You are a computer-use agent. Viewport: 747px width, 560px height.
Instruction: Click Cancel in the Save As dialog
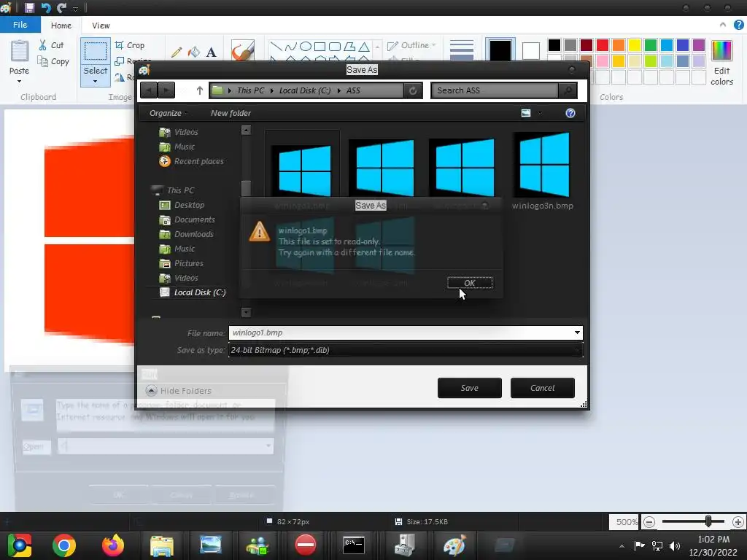(542, 388)
